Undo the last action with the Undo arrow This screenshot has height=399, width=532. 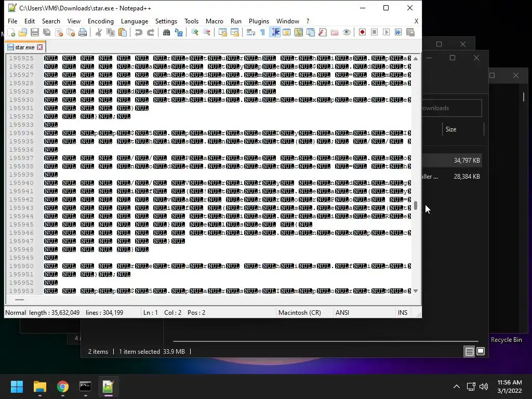point(138,32)
